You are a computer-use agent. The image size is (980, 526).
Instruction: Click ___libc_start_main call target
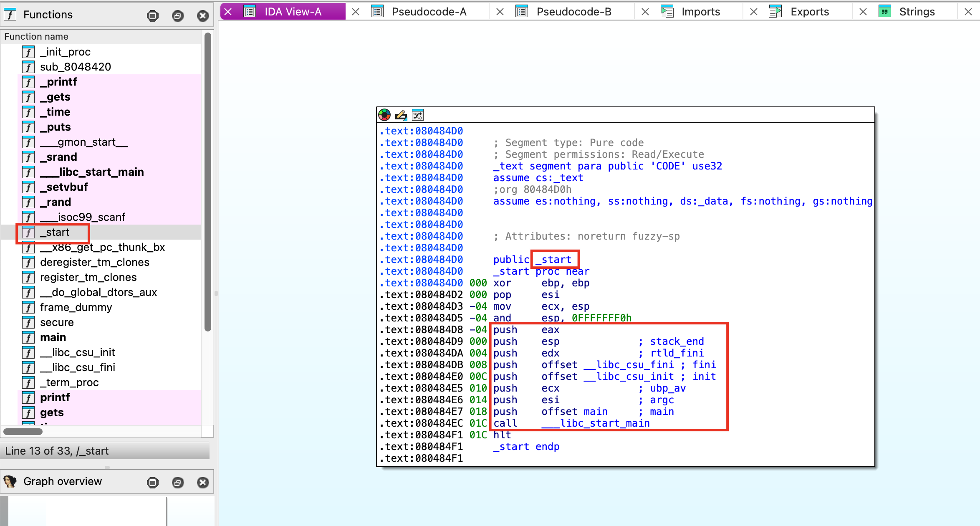596,423
